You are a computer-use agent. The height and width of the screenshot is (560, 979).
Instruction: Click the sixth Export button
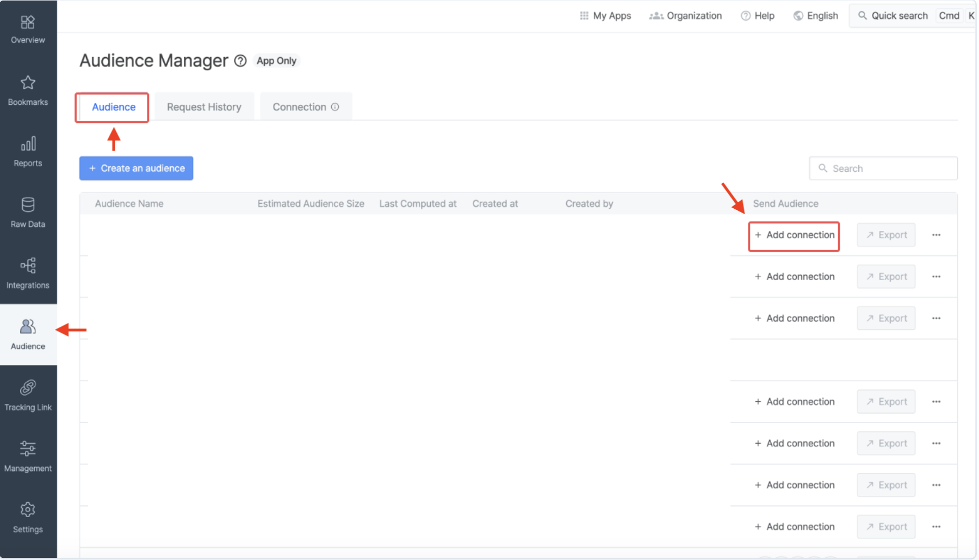pos(887,485)
